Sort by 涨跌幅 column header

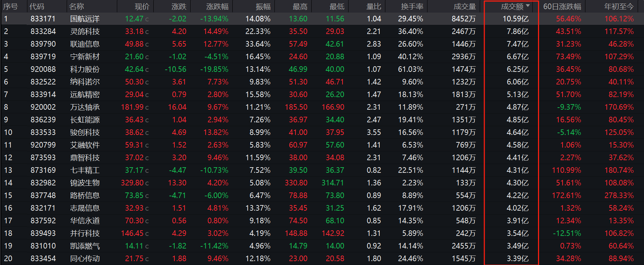217,7
